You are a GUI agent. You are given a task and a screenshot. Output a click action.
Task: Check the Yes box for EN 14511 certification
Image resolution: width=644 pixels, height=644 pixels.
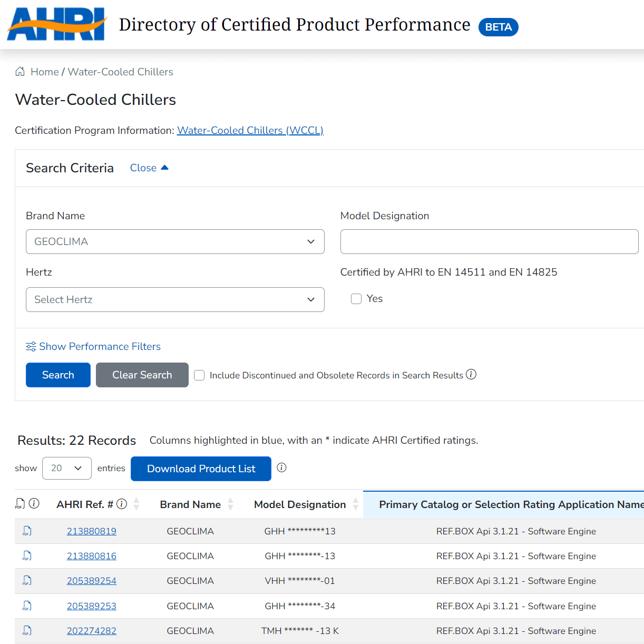(356, 299)
